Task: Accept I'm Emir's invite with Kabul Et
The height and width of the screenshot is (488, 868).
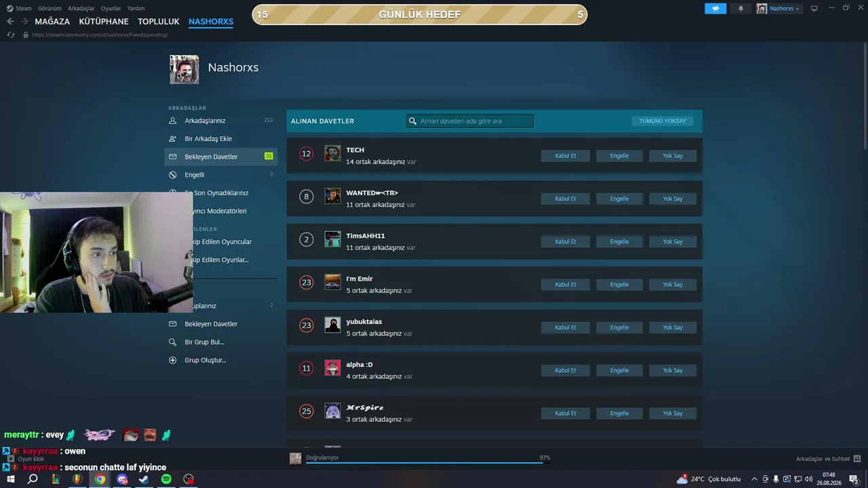Action: [x=566, y=285]
